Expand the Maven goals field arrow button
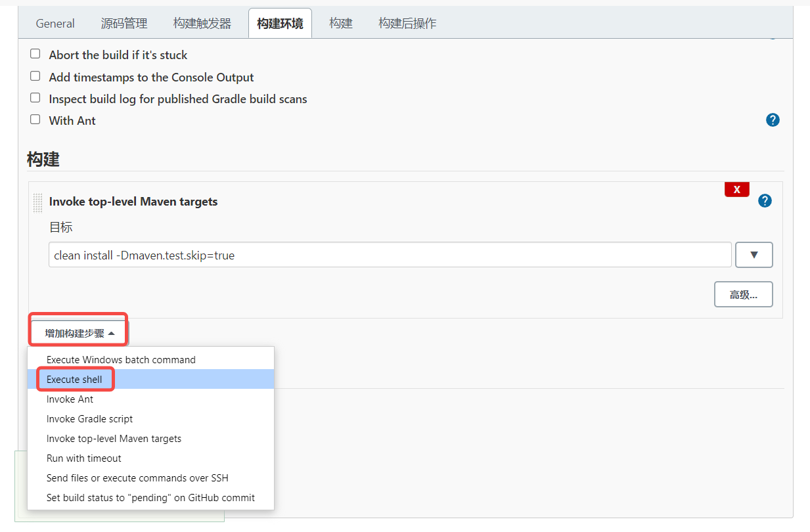Viewport: 810px width, 532px height. (754, 255)
